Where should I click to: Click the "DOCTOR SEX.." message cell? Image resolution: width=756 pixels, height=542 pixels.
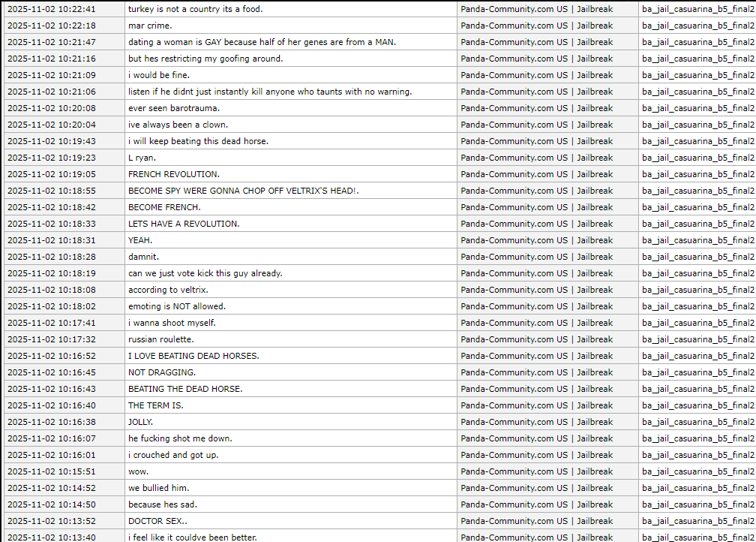[x=157, y=521]
